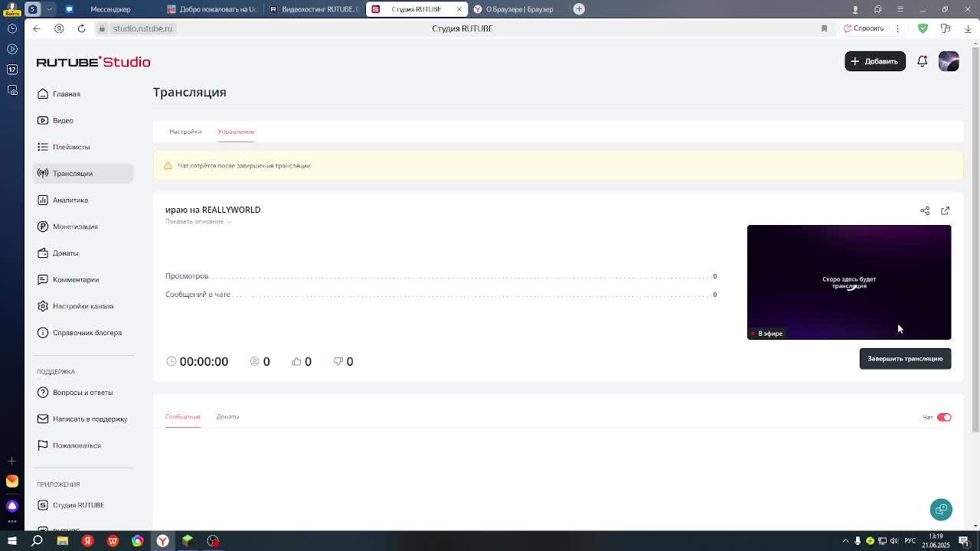Open File Explorer from taskbar

(x=62, y=541)
